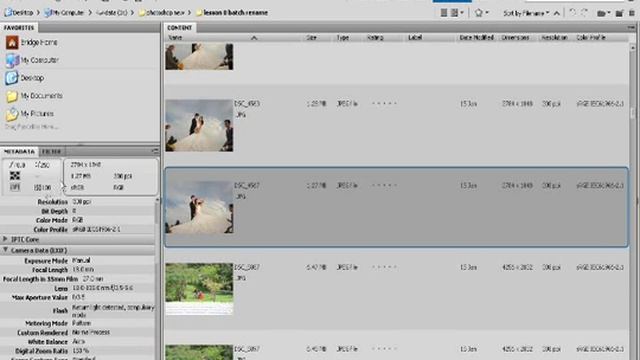Open the filter by rating star menu
Image resolution: width=640 pixels, height=360 pixels.
coord(481,13)
